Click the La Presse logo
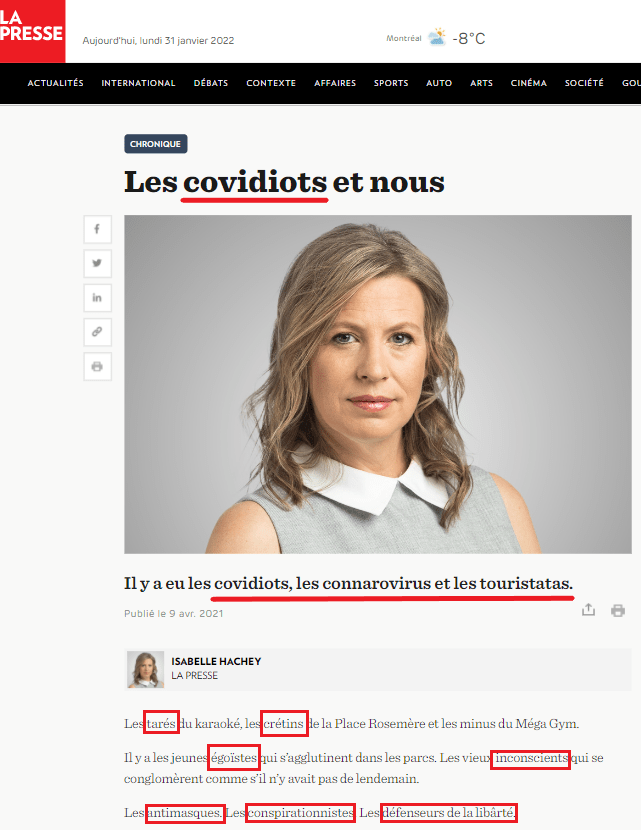Image resolution: width=641 pixels, height=830 pixels. point(32,31)
